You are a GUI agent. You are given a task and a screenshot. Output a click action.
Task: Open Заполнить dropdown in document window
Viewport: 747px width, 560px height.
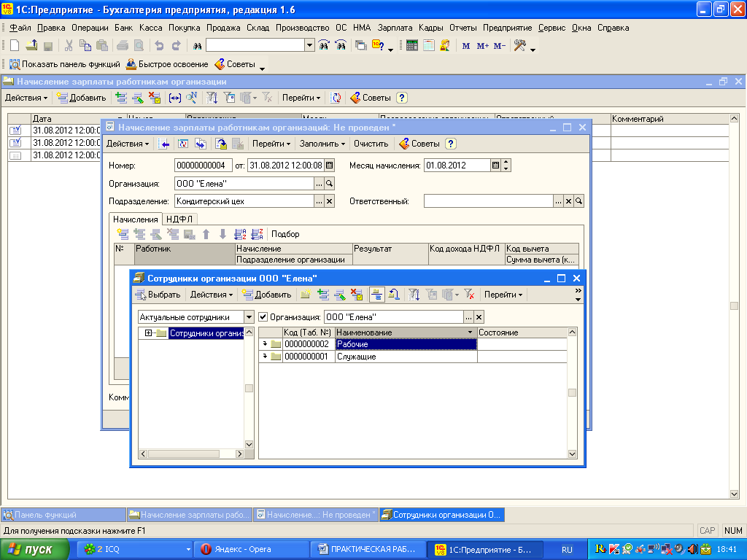[x=322, y=144]
